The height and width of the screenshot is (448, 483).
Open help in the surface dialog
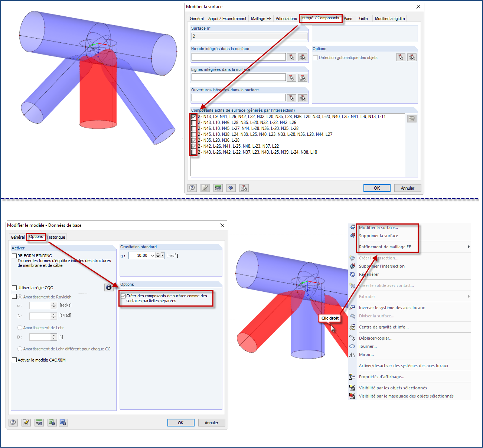point(192,188)
